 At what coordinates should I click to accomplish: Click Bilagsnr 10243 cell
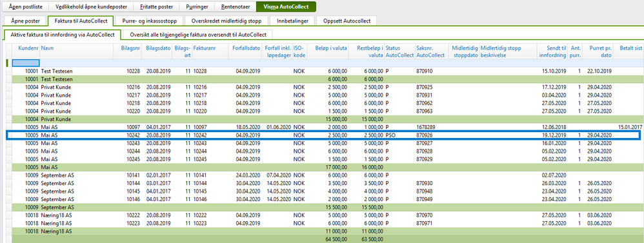[133, 143]
